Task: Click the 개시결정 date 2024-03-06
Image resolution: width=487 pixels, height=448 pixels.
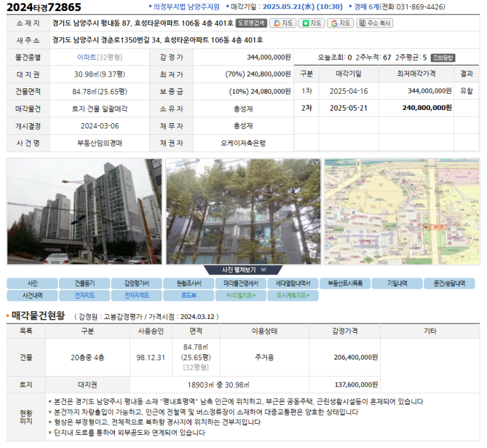Action: click(100, 126)
